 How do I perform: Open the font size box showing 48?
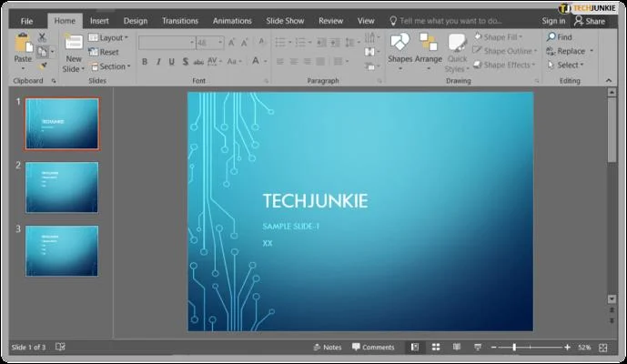209,43
